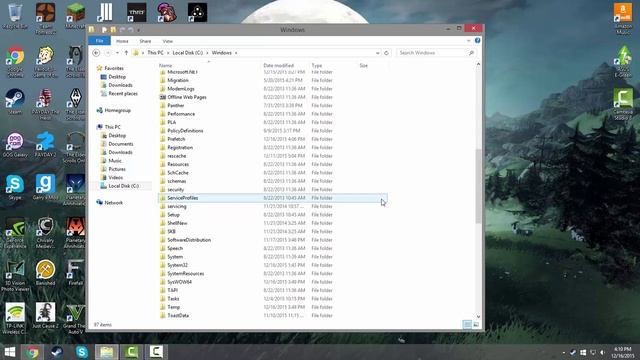The width and height of the screenshot is (640, 360).
Task: Open the Team Fortress 2 desktop shortcut
Action: (45, 18)
